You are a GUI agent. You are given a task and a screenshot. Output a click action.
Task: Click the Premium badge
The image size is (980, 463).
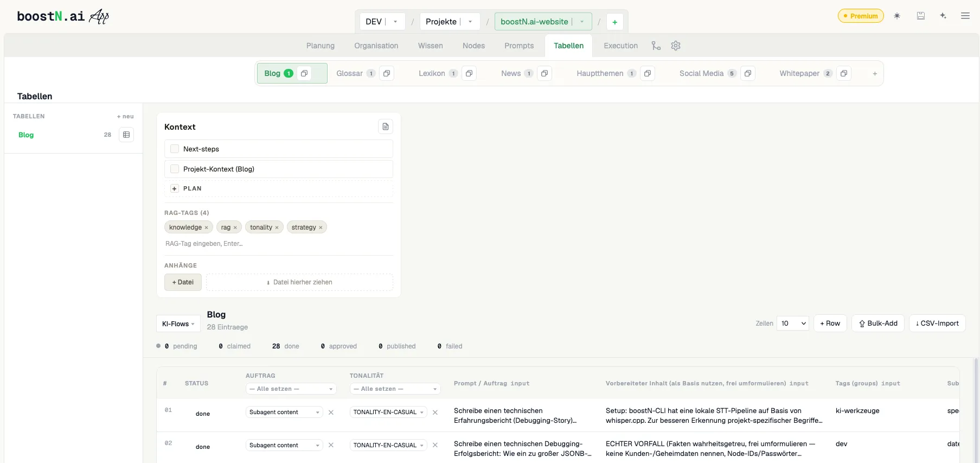(x=861, y=16)
